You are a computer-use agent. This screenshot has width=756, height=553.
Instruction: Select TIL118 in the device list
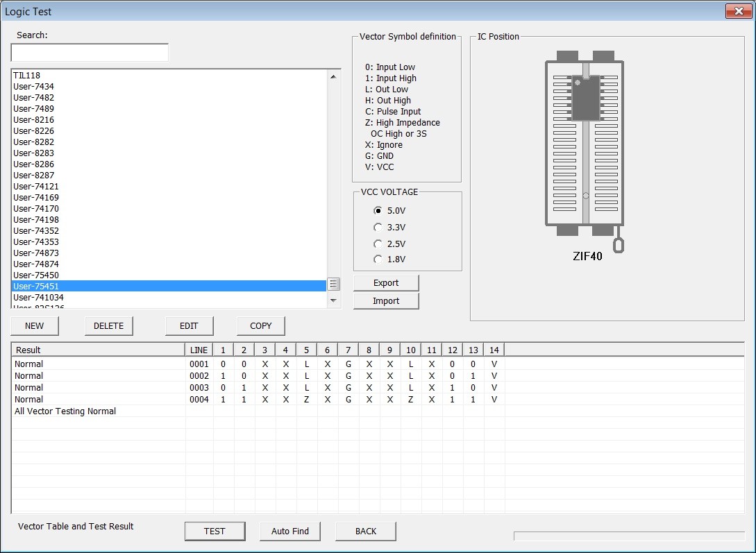click(169, 75)
